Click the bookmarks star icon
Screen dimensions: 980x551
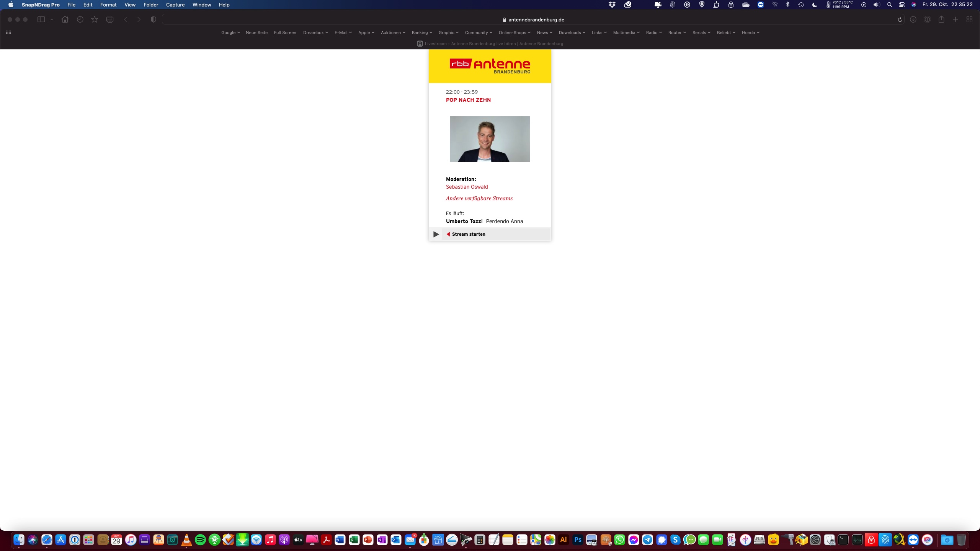point(95,20)
